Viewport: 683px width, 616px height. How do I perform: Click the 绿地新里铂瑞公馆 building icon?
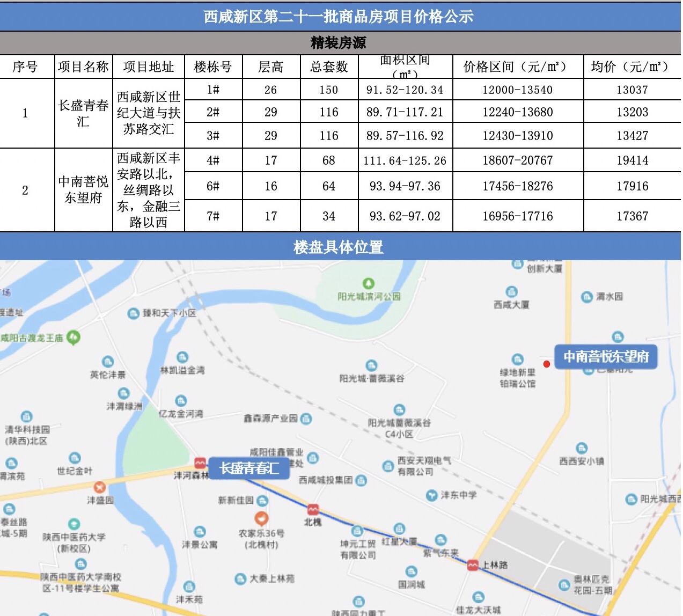517,360
